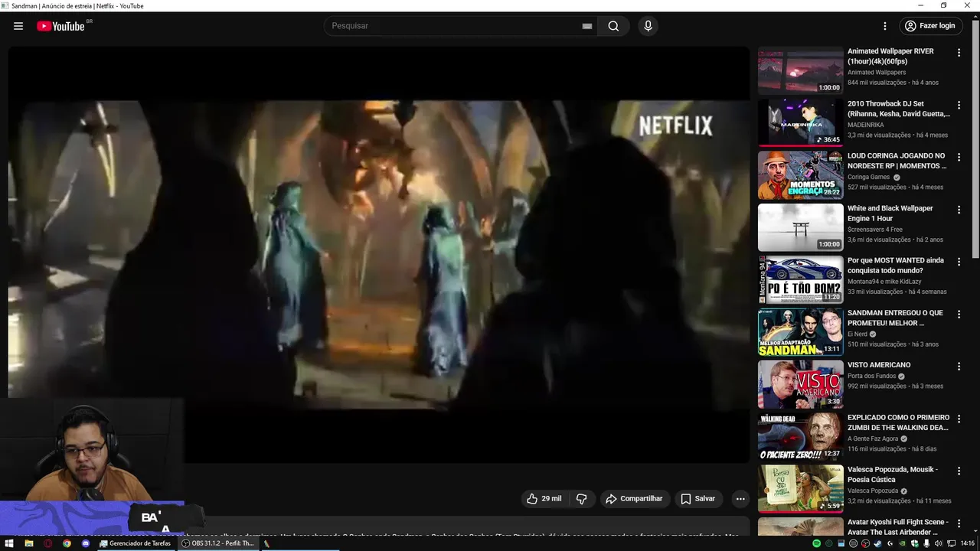Click the Montana94 e mike KidLazy channel
980x551 pixels.
click(884, 282)
